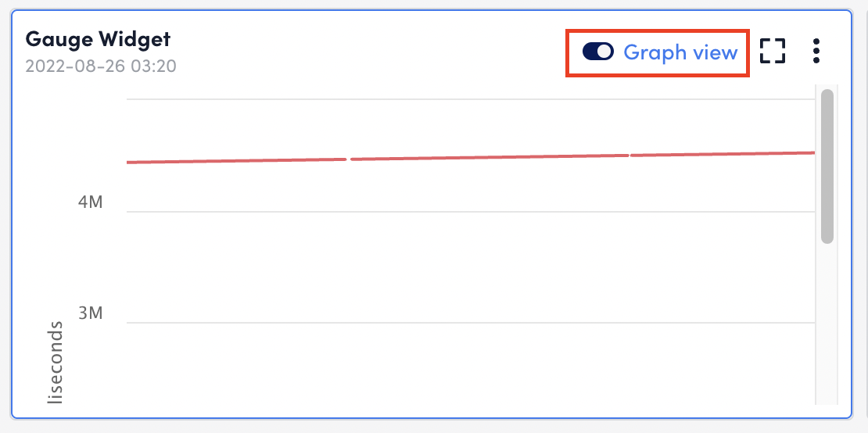
Task: Open the widget in fullscreen mode
Action: pyautogui.click(x=773, y=51)
